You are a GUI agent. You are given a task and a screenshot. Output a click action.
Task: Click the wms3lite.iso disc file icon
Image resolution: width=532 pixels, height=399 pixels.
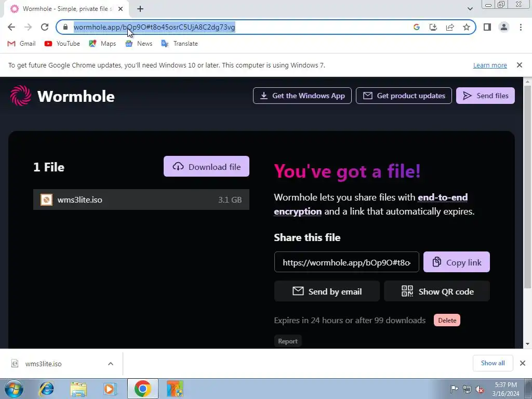(x=46, y=199)
